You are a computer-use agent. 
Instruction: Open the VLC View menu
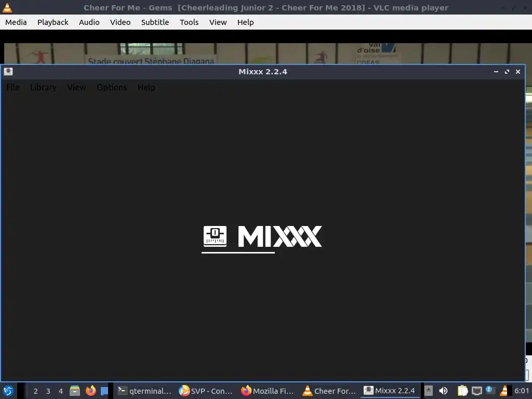[218, 22]
